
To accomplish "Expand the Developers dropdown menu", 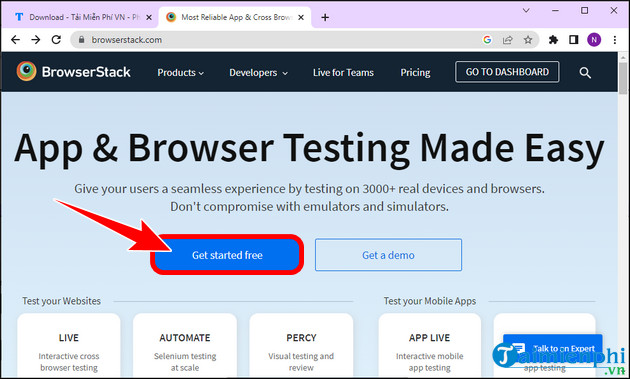I will [259, 73].
